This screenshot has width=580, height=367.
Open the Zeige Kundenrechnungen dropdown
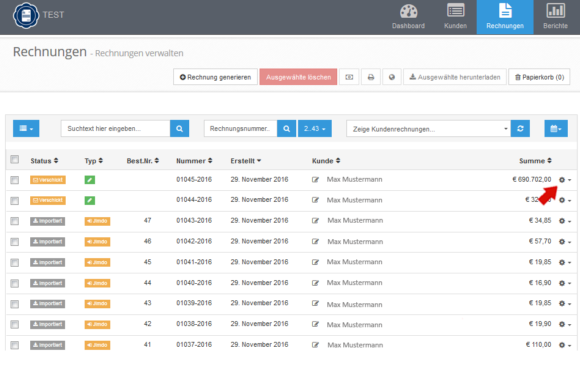point(428,129)
